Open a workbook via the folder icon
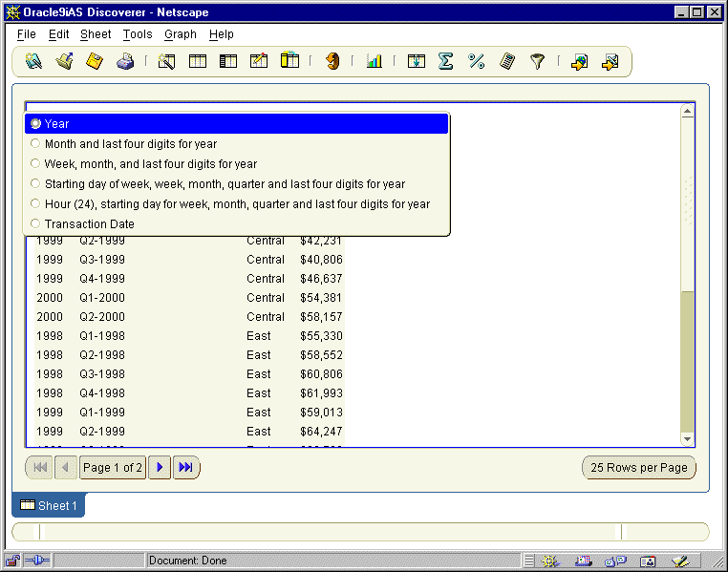 (x=65, y=61)
